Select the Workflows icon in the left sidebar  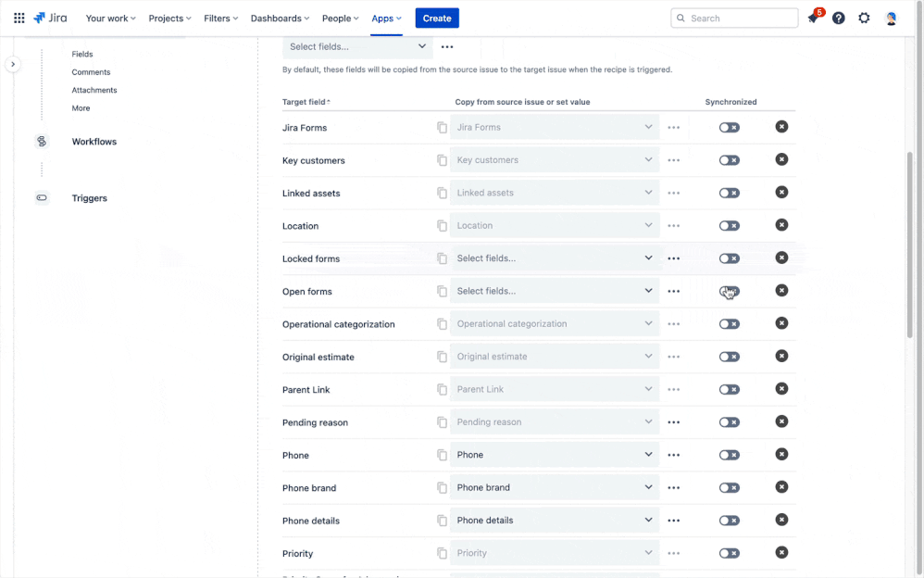pyautogui.click(x=41, y=141)
